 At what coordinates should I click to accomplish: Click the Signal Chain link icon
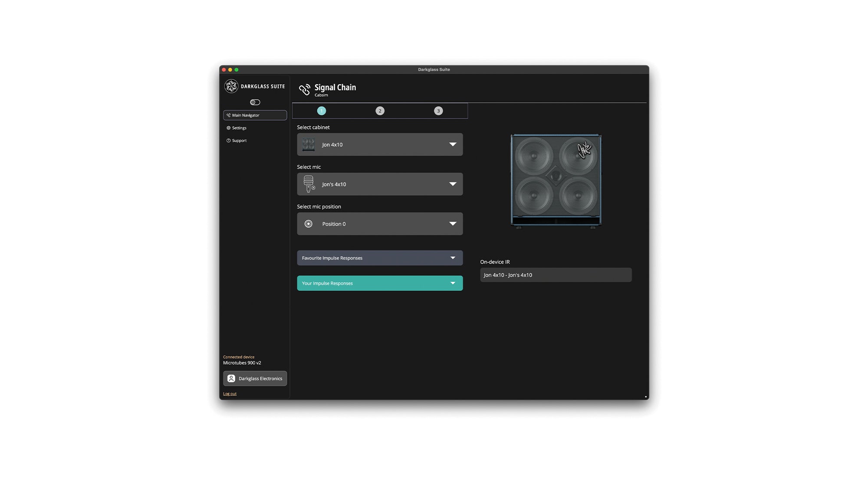(x=304, y=89)
